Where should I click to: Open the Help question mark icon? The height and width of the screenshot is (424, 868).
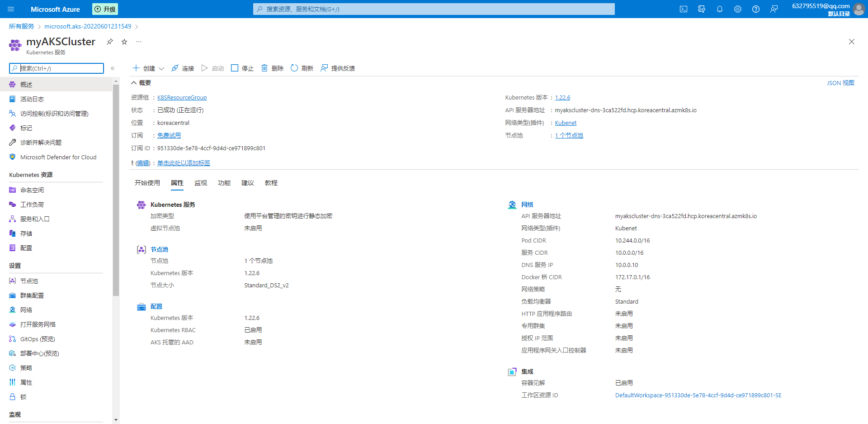(755, 9)
